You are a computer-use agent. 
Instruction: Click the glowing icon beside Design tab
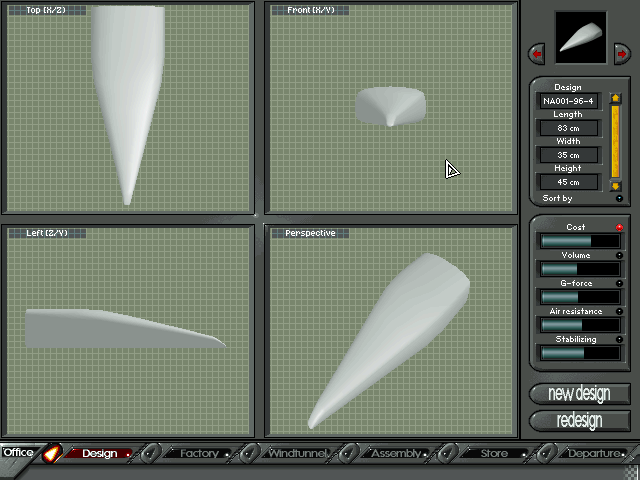tap(52, 453)
